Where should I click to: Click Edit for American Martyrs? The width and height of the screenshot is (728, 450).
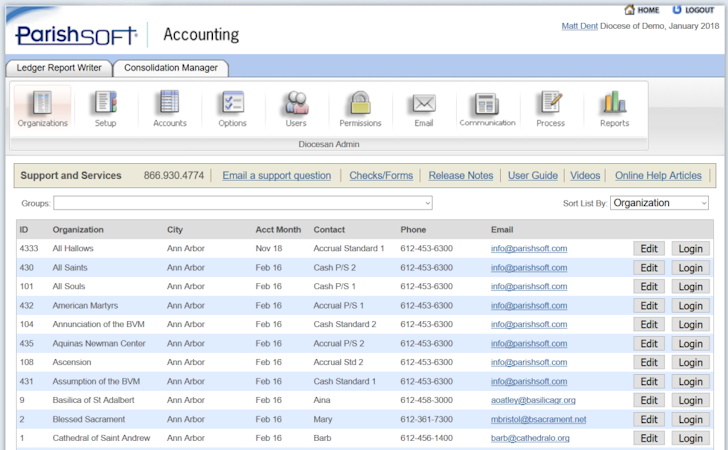(649, 306)
